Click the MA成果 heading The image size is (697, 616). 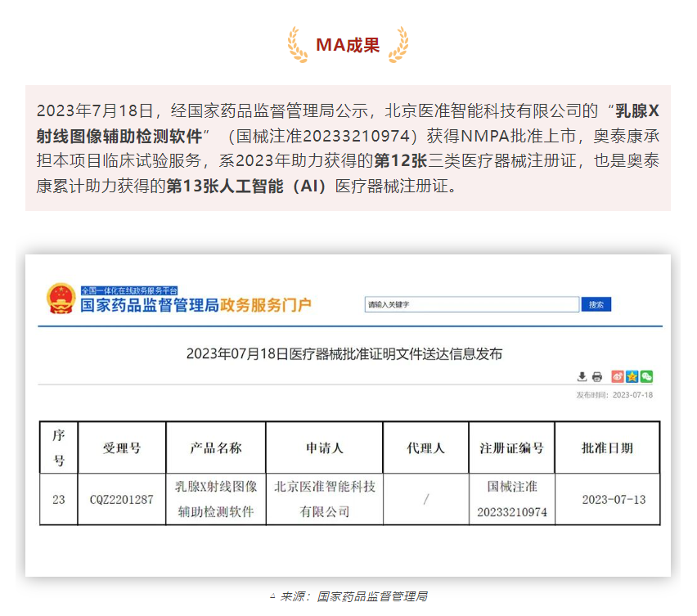pos(348,45)
